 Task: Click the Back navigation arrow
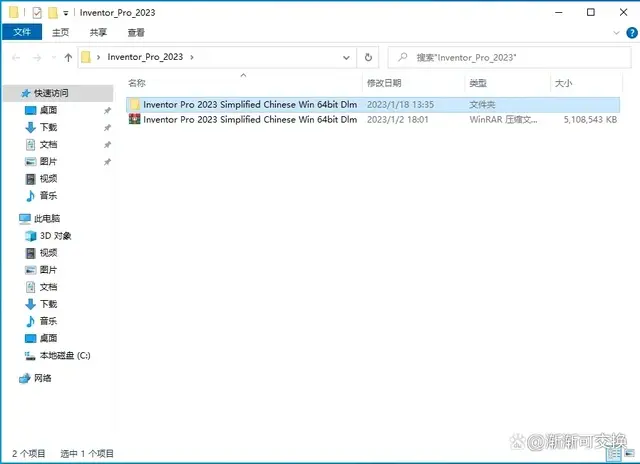tap(16, 58)
